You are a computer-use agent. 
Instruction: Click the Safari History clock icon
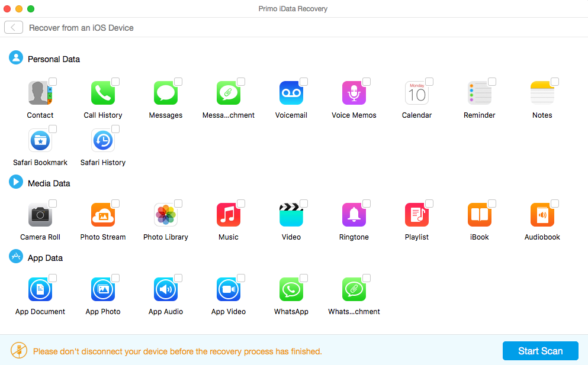(x=103, y=140)
